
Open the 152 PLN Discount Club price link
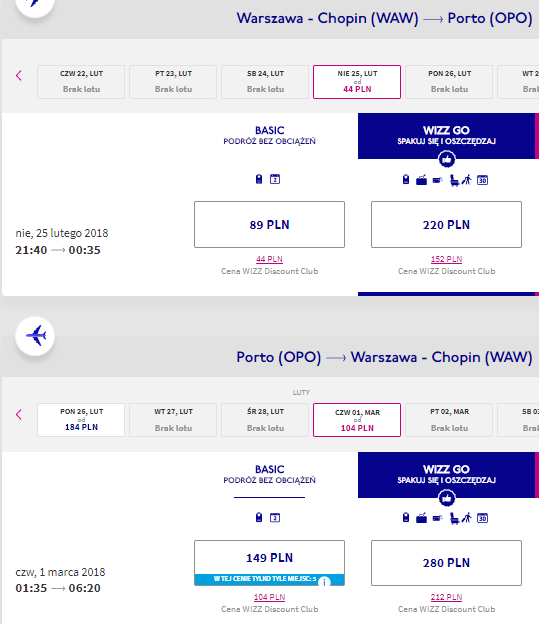(446, 259)
